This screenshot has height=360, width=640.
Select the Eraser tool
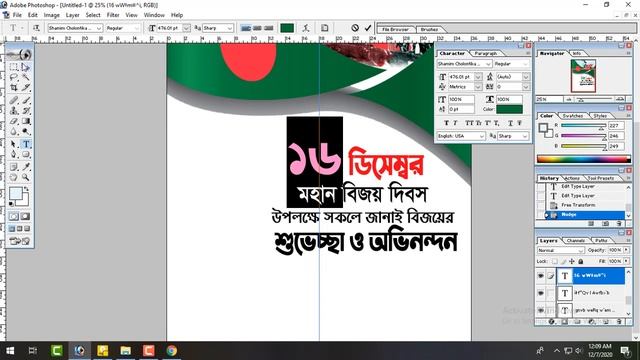pyautogui.click(x=13, y=121)
